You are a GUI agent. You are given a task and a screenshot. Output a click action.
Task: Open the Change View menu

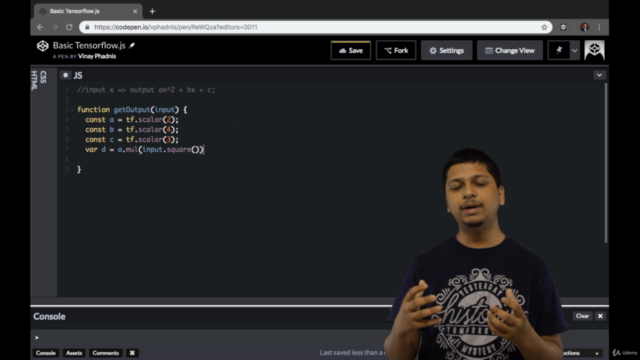[x=510, y=50]
